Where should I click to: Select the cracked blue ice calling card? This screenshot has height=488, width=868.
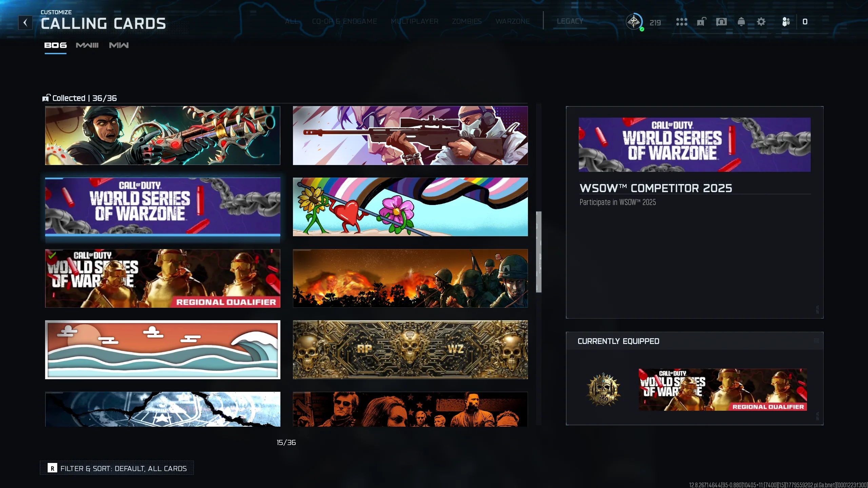coord(163,409)
